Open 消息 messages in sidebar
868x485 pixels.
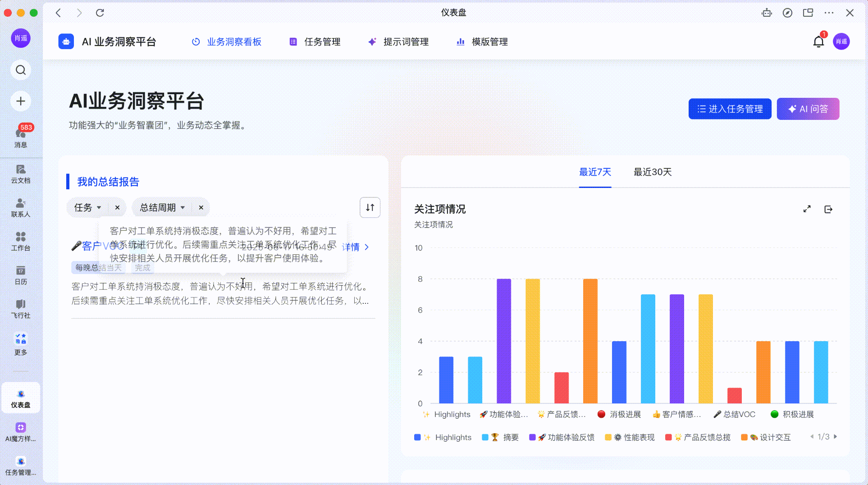coord(21,136)
